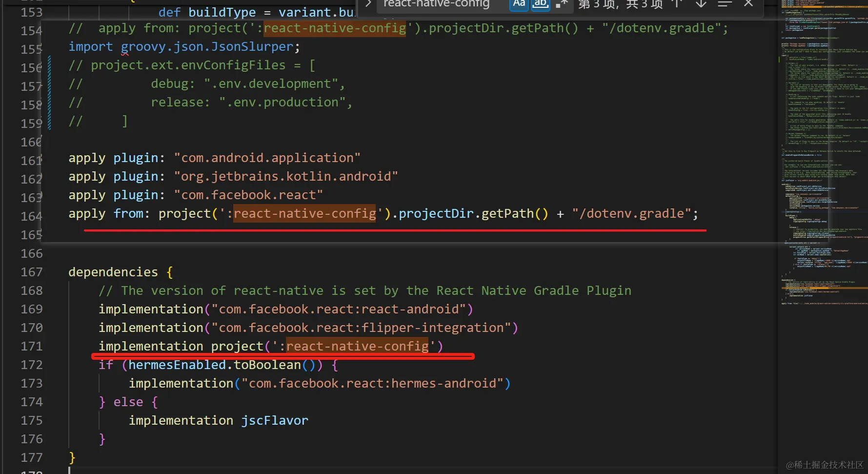
Task: Click highlighted react-native-config on line 164
Action: point(304,214)
